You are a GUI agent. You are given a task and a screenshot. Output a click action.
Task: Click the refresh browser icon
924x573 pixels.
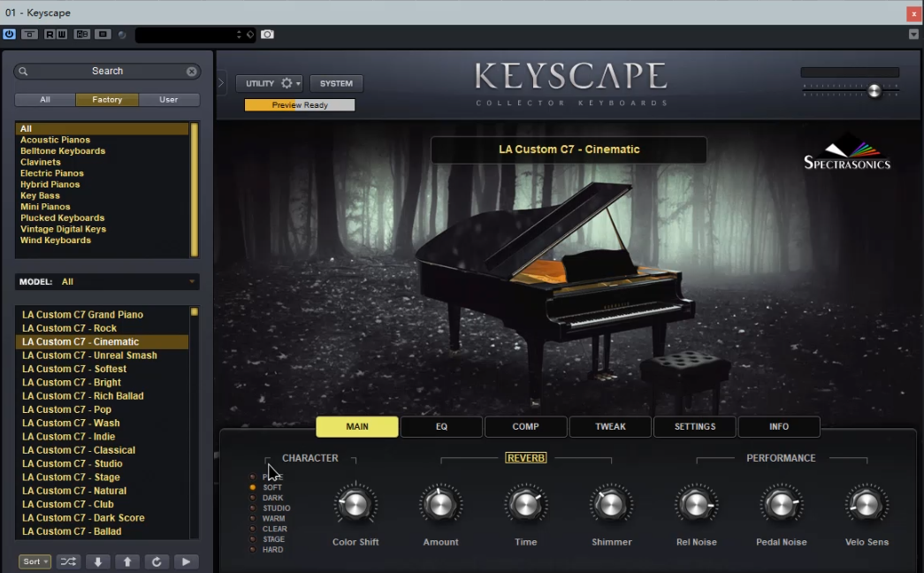(157, 562)
